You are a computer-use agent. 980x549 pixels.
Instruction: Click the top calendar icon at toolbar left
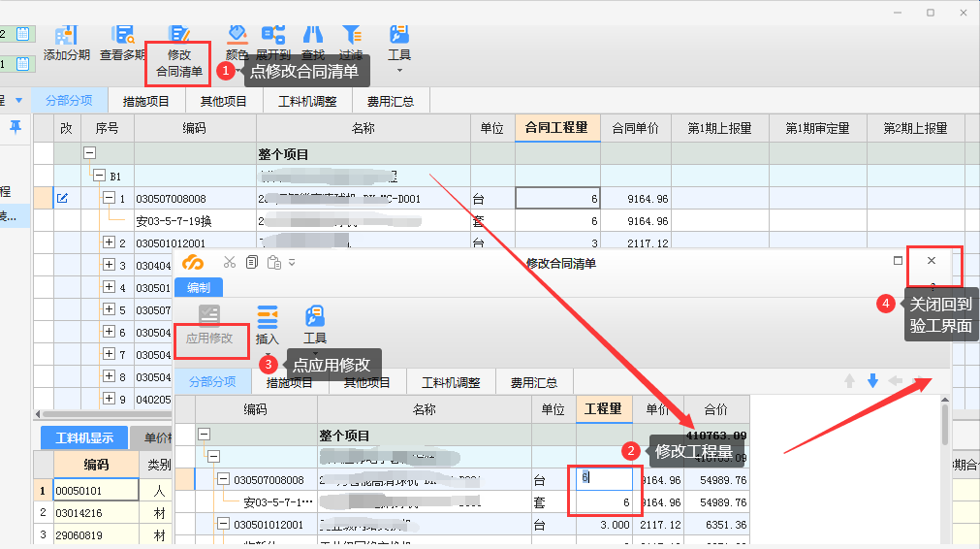(x=23, y=34)
